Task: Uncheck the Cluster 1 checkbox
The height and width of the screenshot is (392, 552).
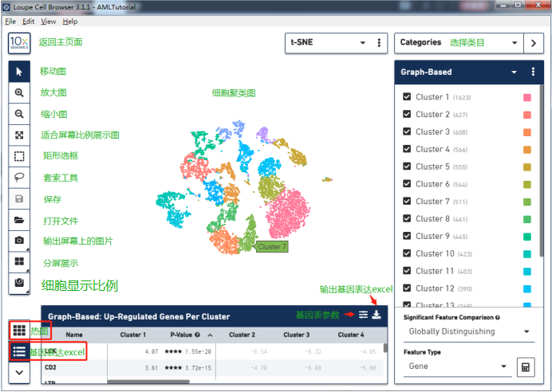Action: (x=407, y=96)
